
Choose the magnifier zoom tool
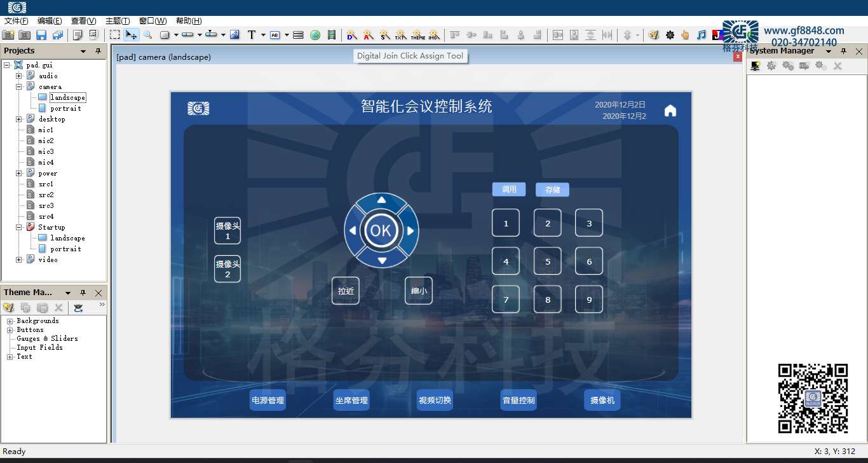tap(147, 35)
